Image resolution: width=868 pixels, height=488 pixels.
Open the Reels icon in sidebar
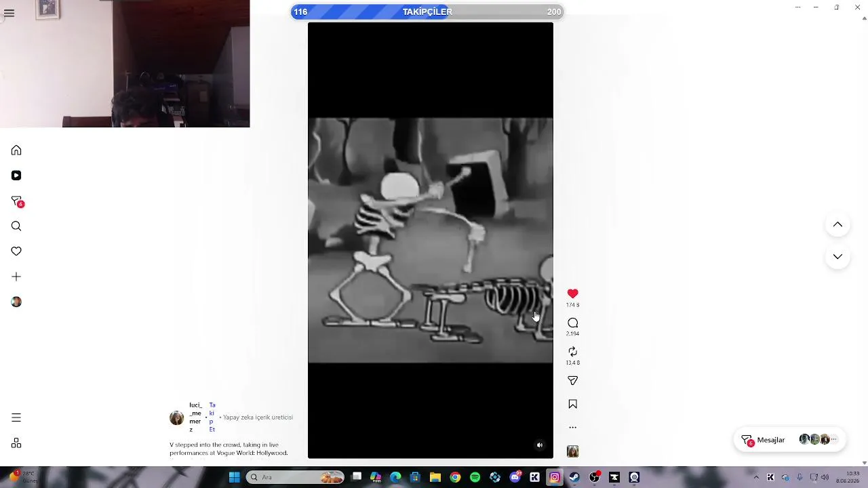coord(16,176)
